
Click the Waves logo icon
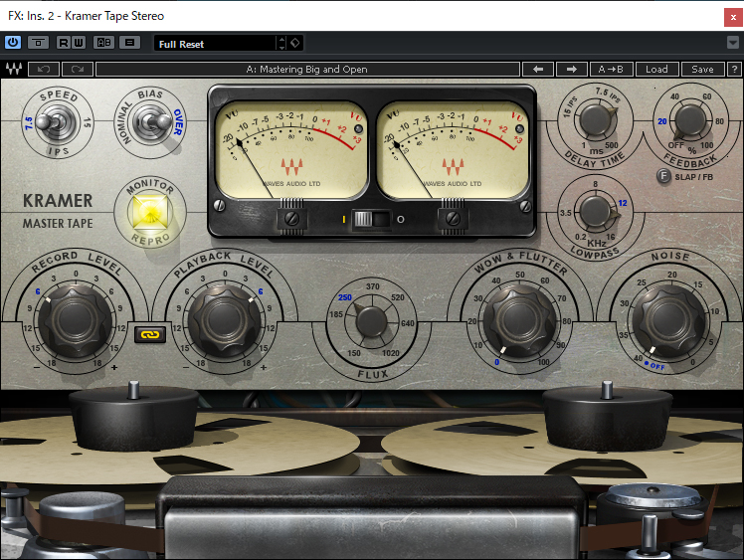pos(14,70)
